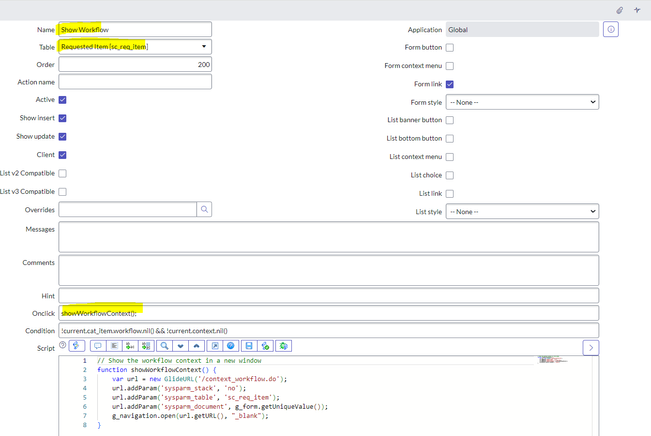Click the 'new GlideURL' line in script
This screenshot has width=651, height=436.
coord(199,379)
